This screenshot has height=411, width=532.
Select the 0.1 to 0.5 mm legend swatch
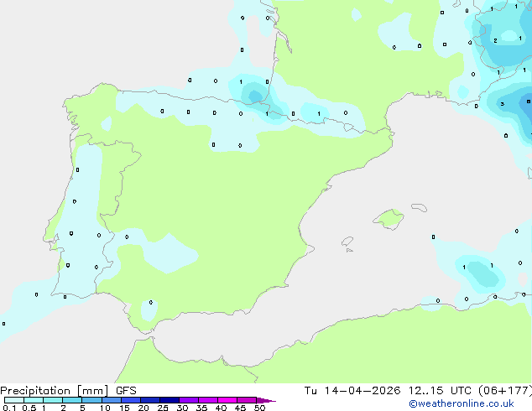14,400
